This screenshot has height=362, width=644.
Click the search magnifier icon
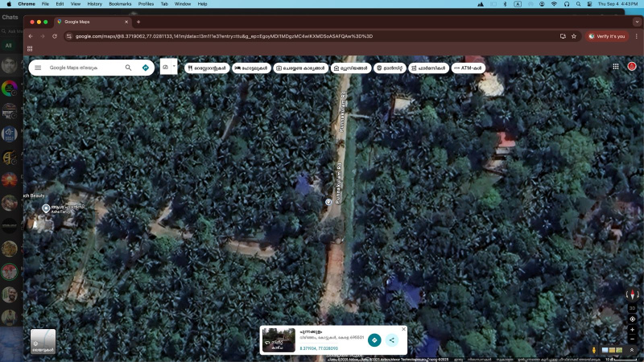[128, 68]
